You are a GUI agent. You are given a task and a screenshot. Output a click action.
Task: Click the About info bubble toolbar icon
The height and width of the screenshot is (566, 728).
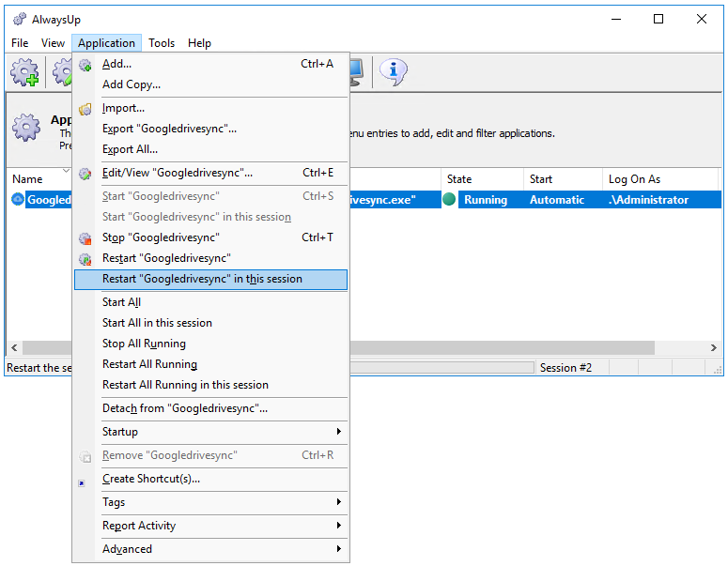tap(394, 72)
